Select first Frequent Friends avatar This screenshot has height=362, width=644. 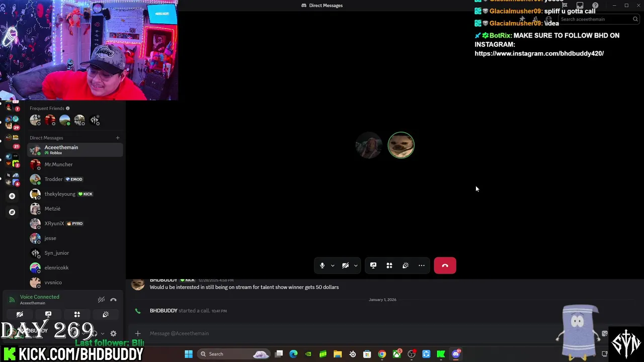tap(35, 120)
